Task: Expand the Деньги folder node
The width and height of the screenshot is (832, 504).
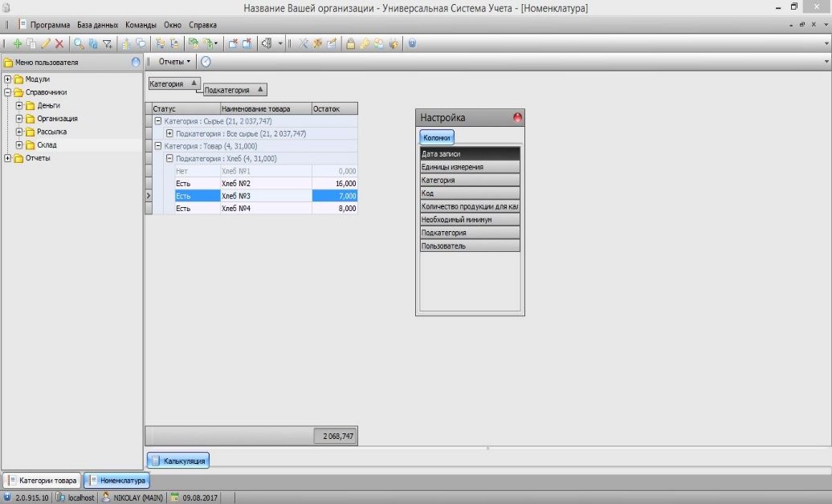Action: (x=19, y=106)
